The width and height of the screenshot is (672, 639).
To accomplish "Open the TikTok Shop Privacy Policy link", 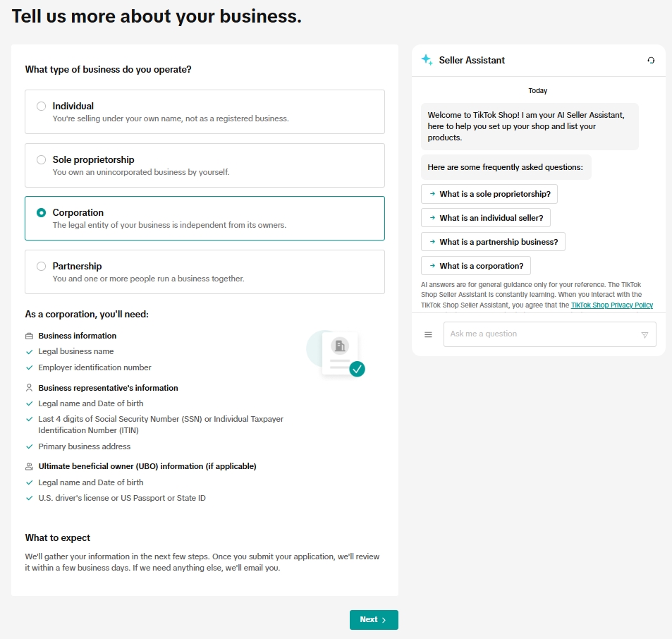I will tap(611, 305).
